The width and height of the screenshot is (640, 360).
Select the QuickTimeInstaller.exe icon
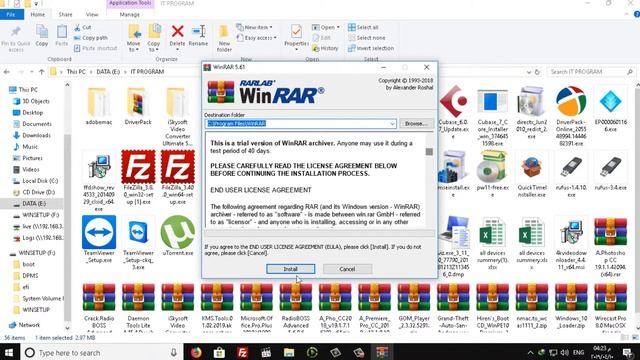(x=532, y=167)
